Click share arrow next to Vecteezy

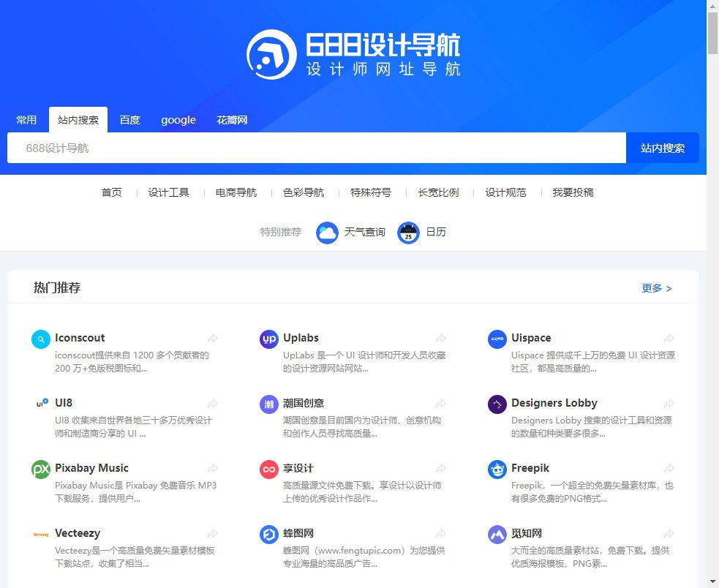tap(212, 534)
